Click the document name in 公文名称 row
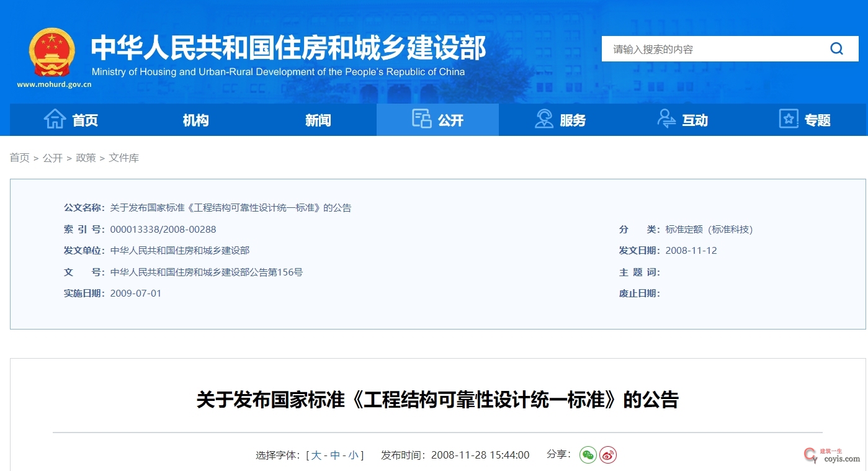 pyautogui.click(x=231, y=208)
